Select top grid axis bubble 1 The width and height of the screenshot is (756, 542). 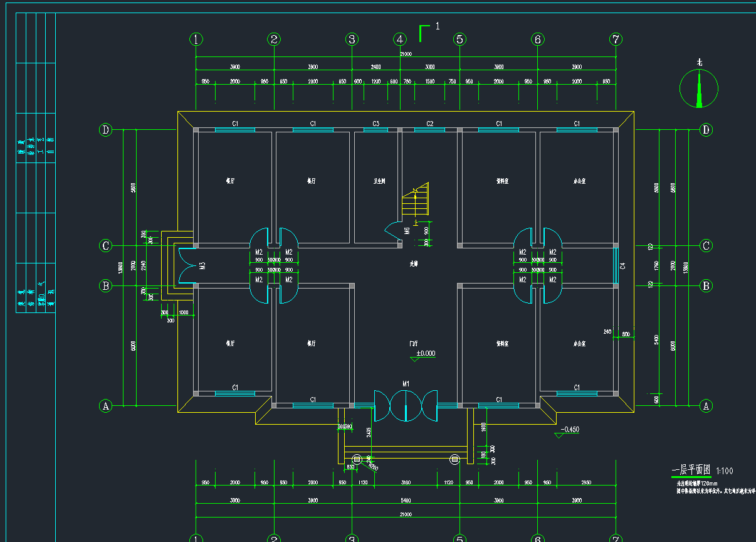(x=197, y=40)
